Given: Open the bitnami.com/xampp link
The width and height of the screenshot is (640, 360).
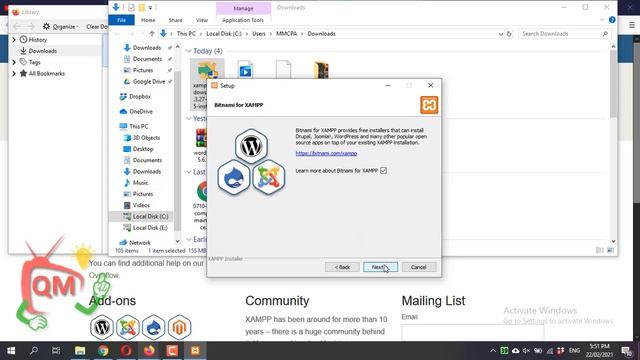Looking at the screenshot, I should pyautogui.click(x=326, y=153).
